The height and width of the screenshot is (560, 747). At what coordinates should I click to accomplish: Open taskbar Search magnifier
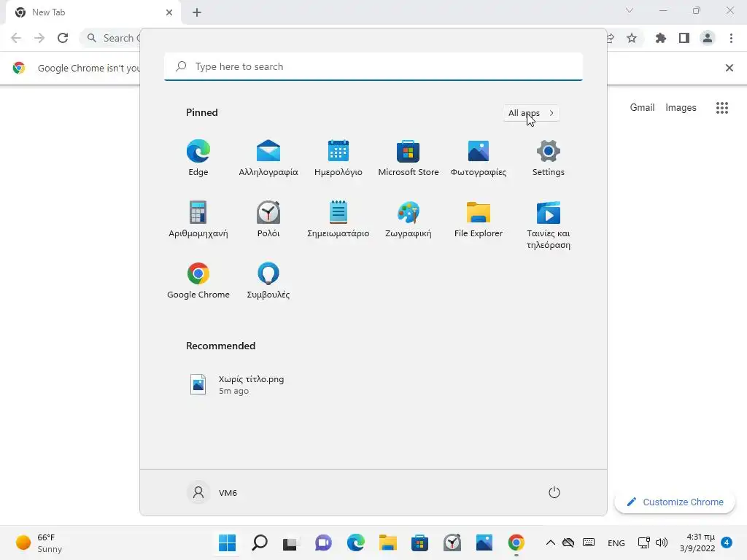(x=260, y=542)
